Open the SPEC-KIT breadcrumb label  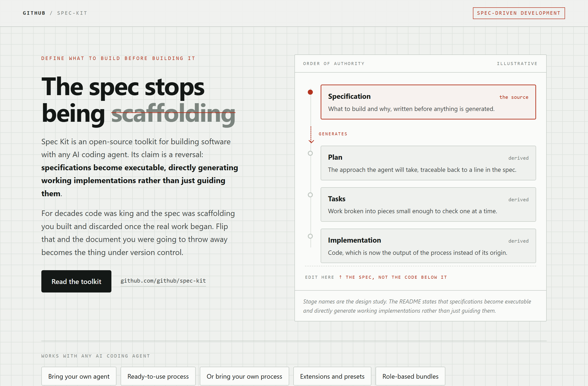72,13
